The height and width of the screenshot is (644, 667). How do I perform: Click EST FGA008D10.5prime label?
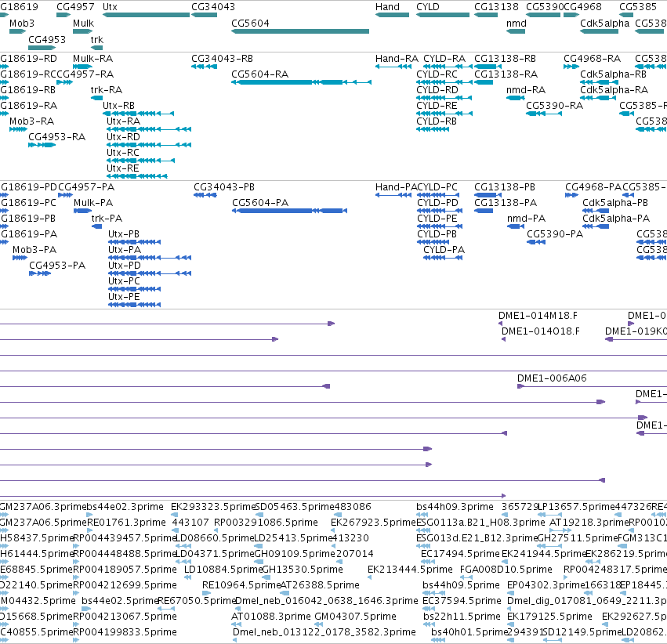point(506,570)
